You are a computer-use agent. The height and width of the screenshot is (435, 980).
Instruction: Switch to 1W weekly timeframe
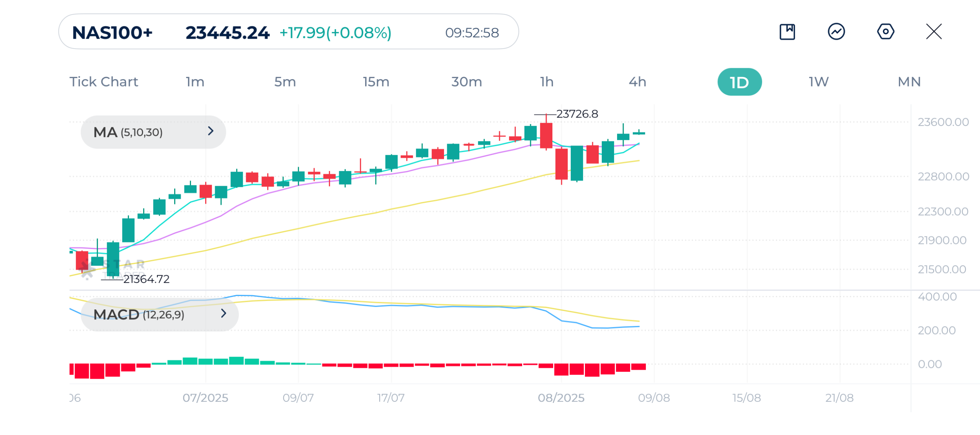818,82
